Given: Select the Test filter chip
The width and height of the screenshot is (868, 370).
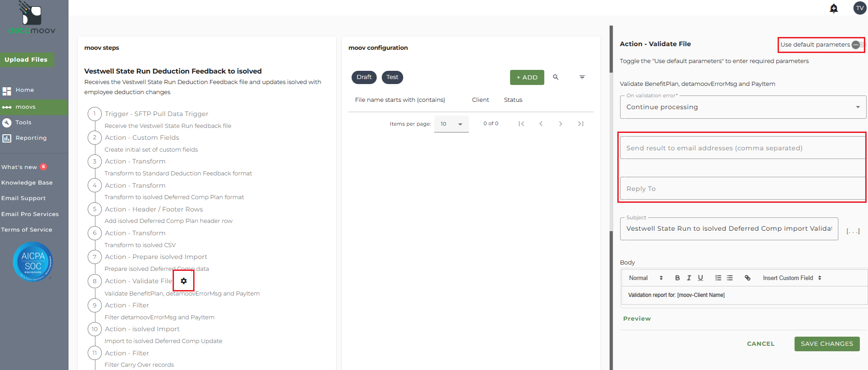Looking at the screenshot, I should coord(392,77).
